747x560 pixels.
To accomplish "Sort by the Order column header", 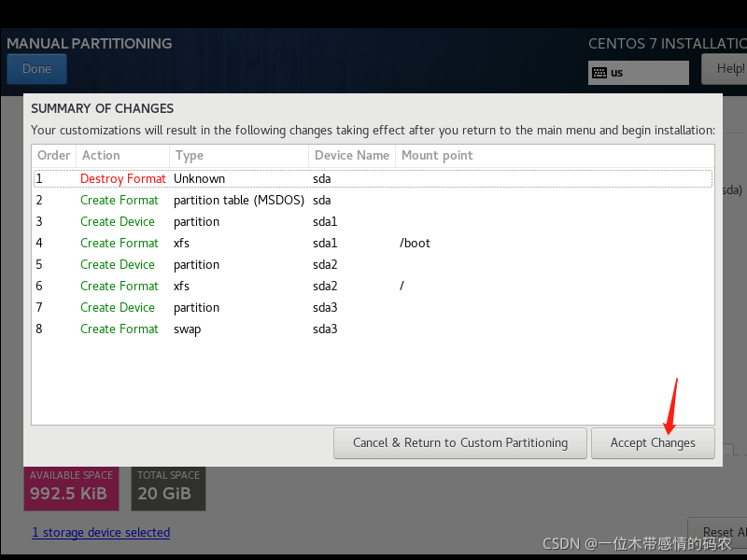I will [x=53, y=156].
